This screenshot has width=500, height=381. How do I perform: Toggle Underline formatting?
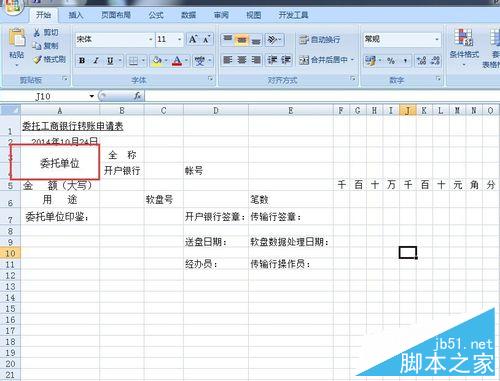click(110, 61)
